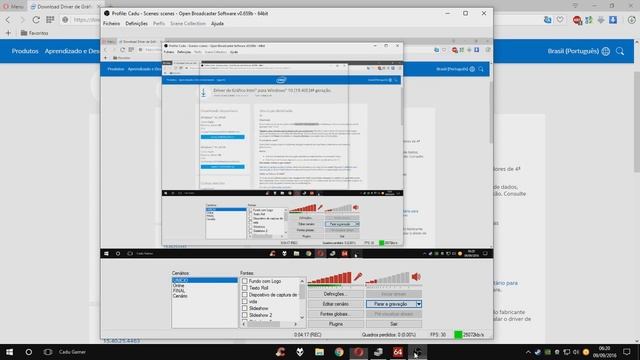Viewport: 640px width, 360px height.
Task: Open Chrome from the taskbar
Action: 339,352
